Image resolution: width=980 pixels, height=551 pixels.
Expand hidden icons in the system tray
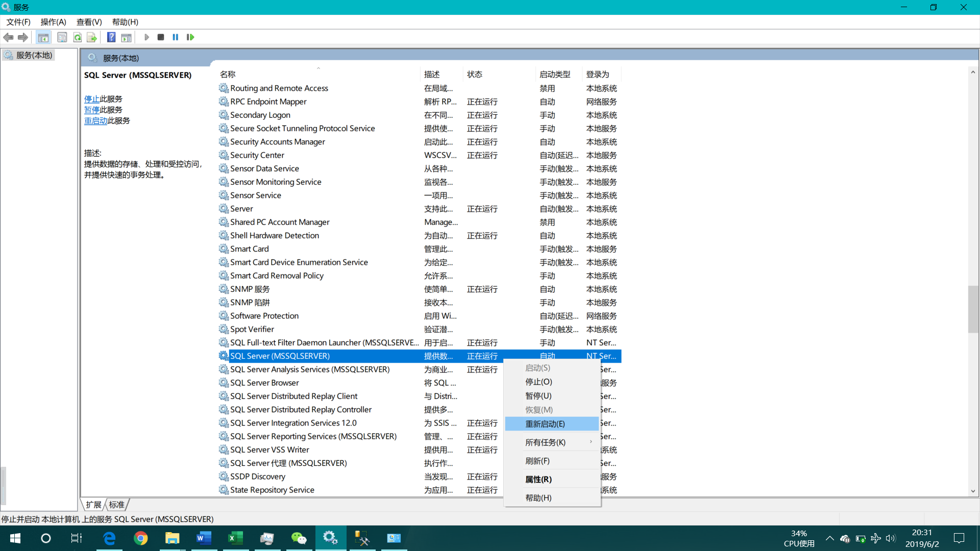pos(830,538)
